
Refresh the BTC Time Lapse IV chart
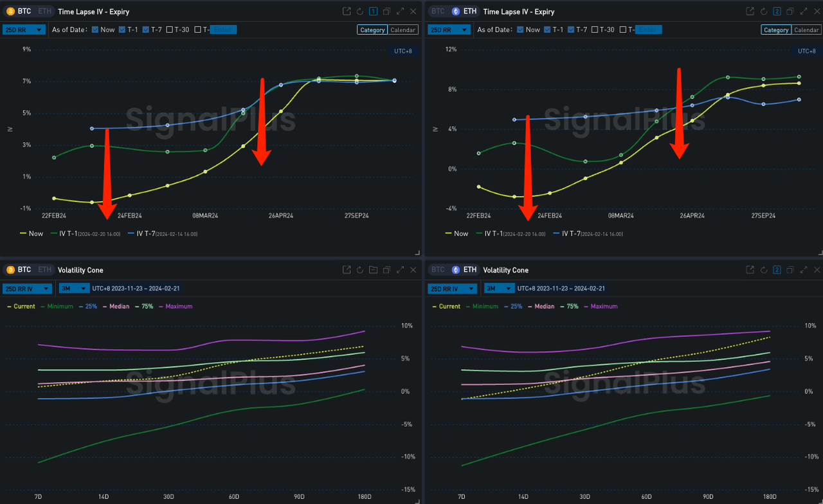(x=360, y=12)
